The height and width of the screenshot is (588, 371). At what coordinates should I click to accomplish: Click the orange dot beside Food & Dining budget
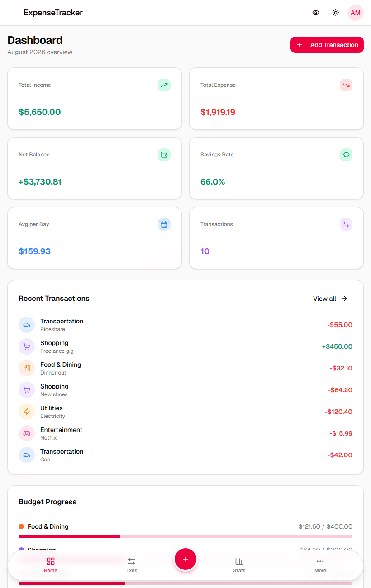click(x=21, y=526)
